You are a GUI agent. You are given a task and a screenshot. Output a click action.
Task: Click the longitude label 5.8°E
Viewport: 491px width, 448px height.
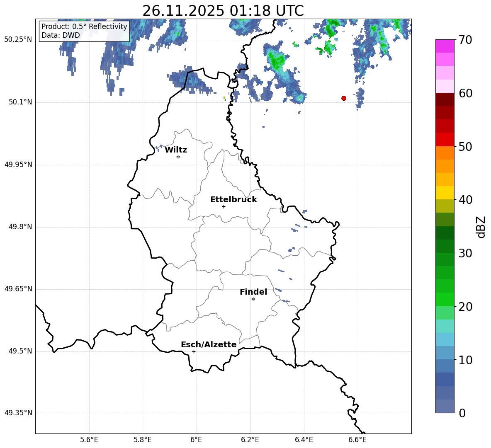[x=143, y=440]
